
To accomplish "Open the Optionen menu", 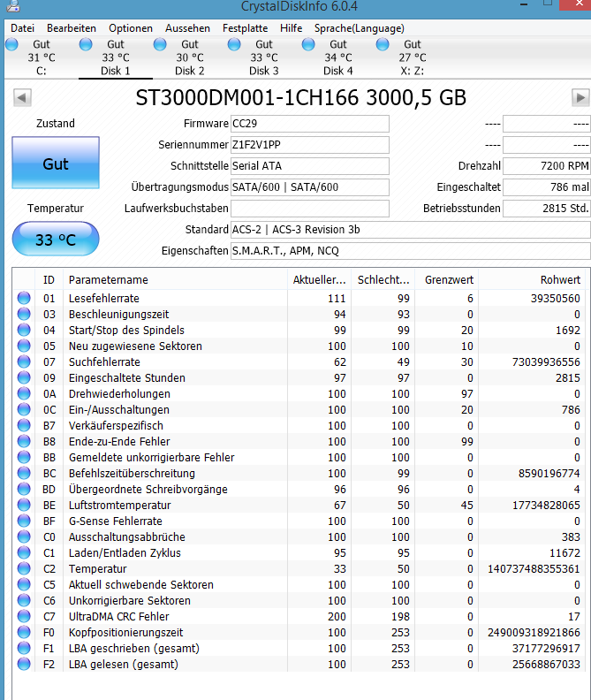I will tap(131, 28).
